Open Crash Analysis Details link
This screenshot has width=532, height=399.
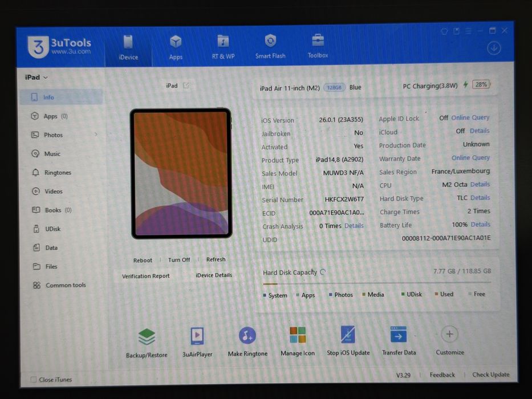click(x=354, y=226)
